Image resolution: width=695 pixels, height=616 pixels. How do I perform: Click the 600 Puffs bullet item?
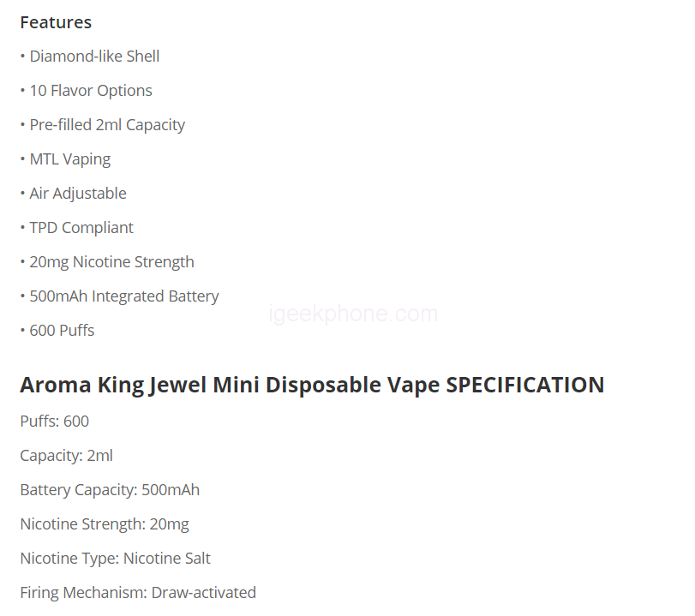[62, 331]
